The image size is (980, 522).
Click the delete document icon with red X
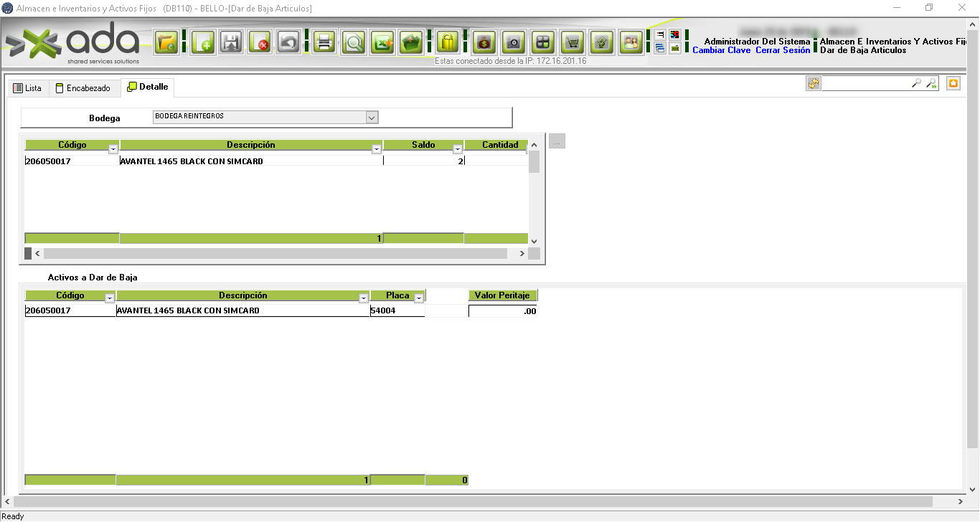[260, 42]
